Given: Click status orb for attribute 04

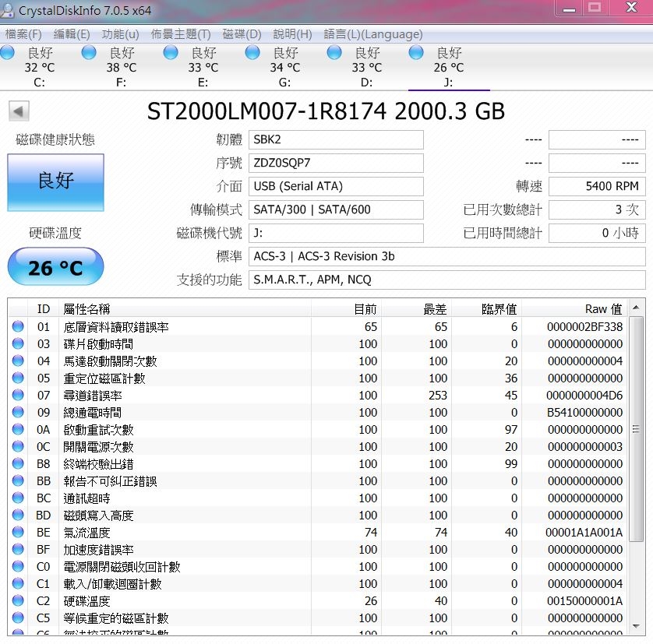Looking at the screenshot, I should pos(18,361).
